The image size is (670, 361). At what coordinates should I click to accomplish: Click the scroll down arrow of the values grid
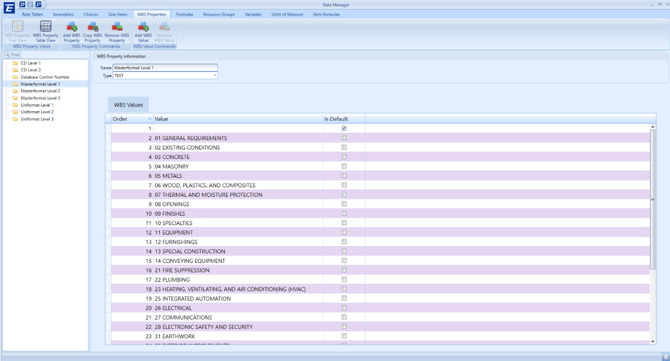point(652,342)
